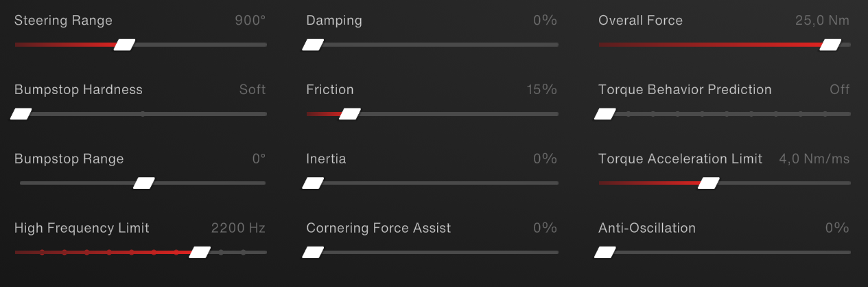Screen dimensions: 868x287
Task: Click the Torque Acceleration Limit slider handle
Action: pos(709,183)
